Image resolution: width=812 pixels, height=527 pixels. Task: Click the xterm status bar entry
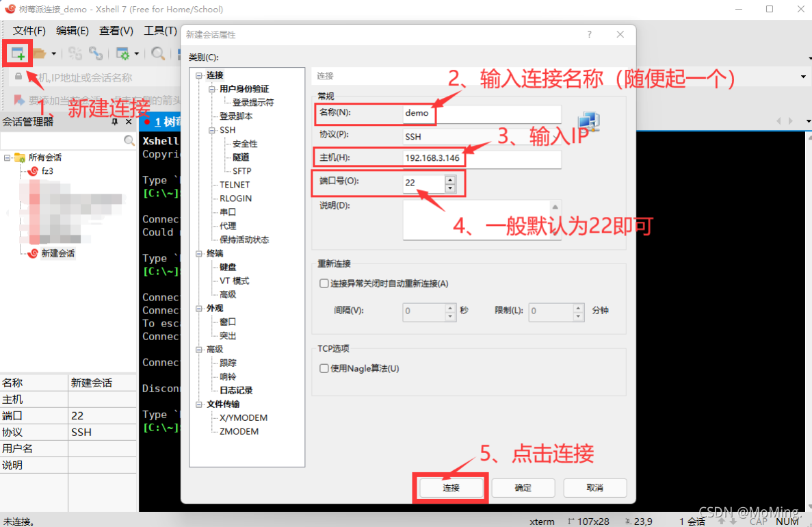(x=542, y=522)
